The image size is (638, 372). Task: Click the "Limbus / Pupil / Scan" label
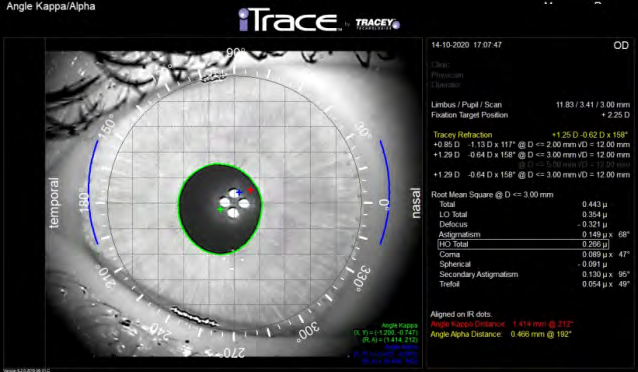[x=466, y=105]
